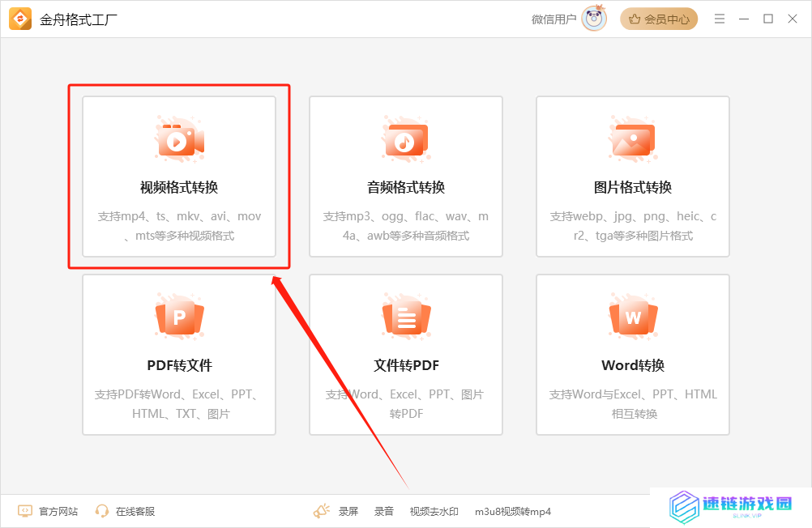Open the Word转换 title
The width and height of the screenshot is (812, 528).
[633, 365]
